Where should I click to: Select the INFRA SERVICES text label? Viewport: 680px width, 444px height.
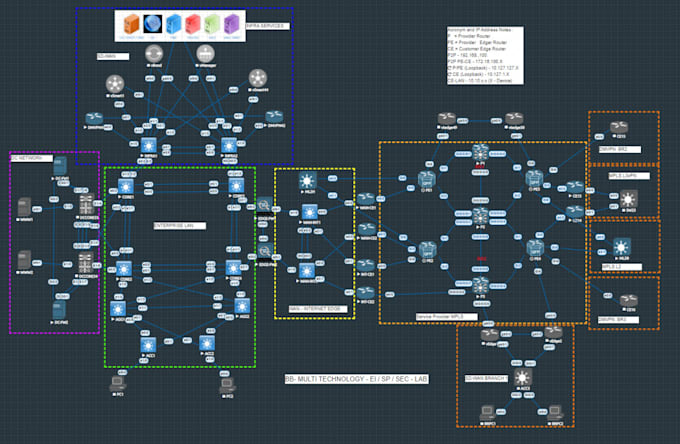[x=267, y=26]
